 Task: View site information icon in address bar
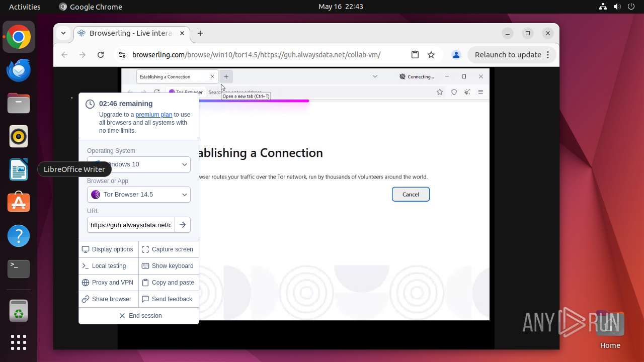pos(122,55)
